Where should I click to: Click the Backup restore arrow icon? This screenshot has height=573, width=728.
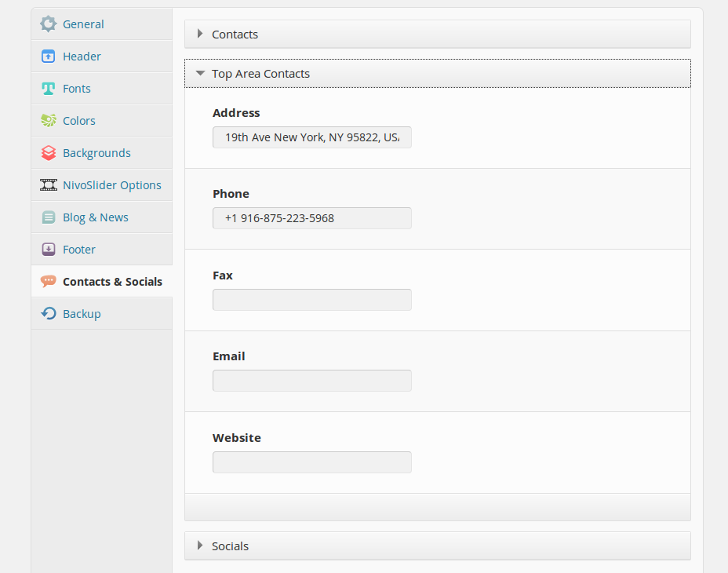click(49, 314)
